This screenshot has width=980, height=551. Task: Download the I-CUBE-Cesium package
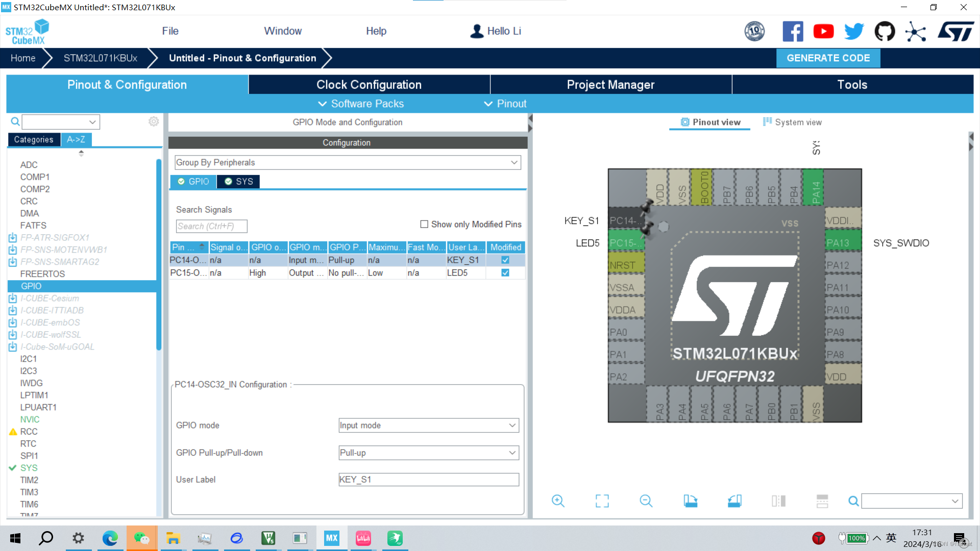pos(13,298)
